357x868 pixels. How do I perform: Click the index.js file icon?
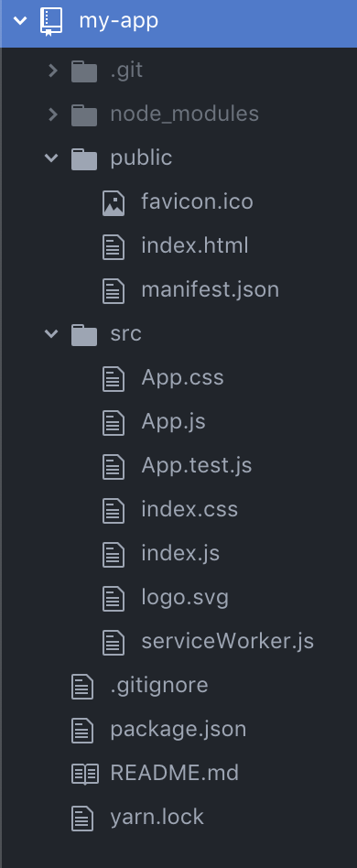point(114,554)
